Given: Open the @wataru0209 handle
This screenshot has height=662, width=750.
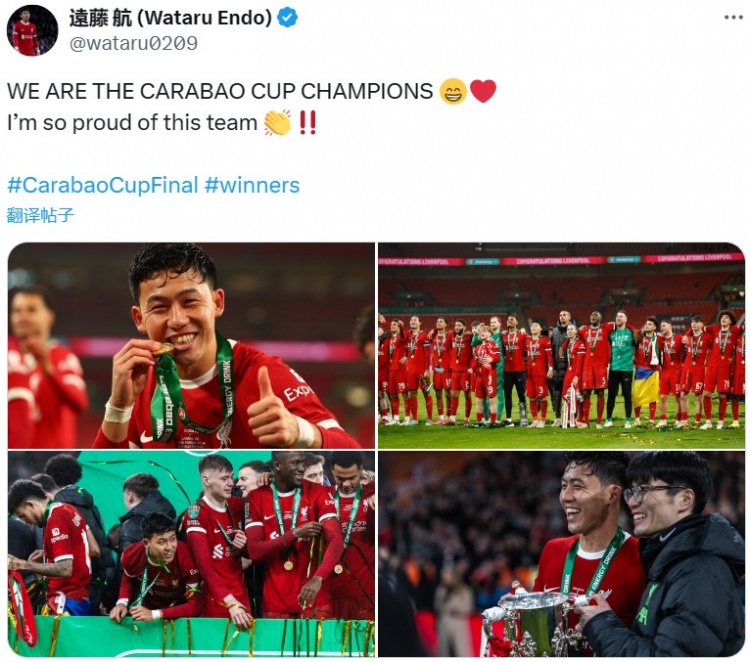Looking at the screenshot, I should point(133,43).
